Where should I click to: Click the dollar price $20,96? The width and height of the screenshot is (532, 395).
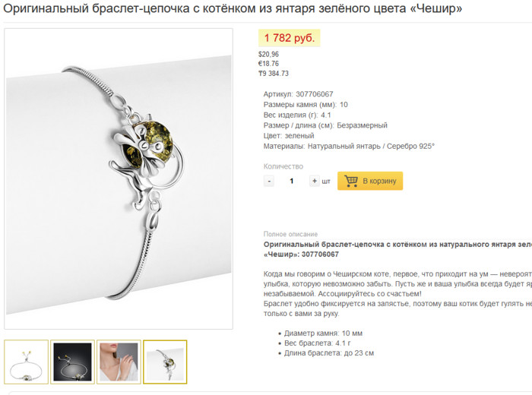tap(268, 54)
